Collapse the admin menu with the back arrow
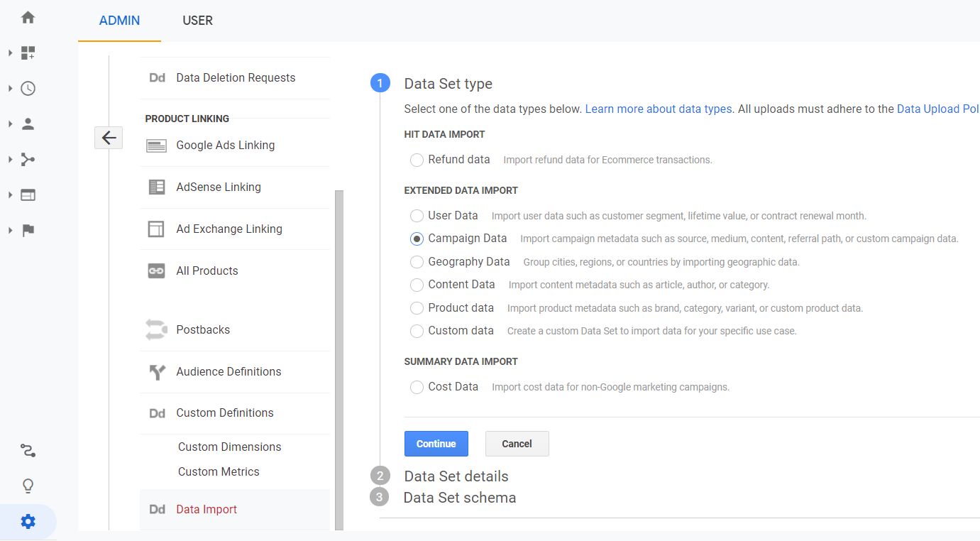 [x=108, y=138]
